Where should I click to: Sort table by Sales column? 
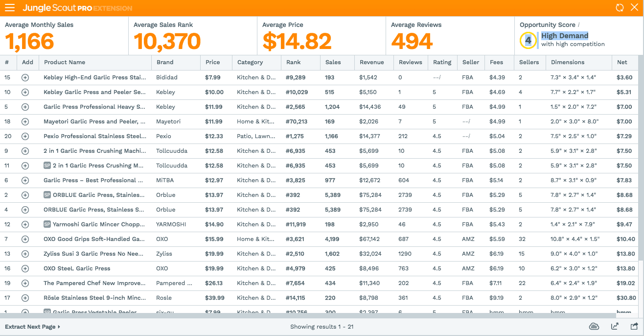(333, 62)
